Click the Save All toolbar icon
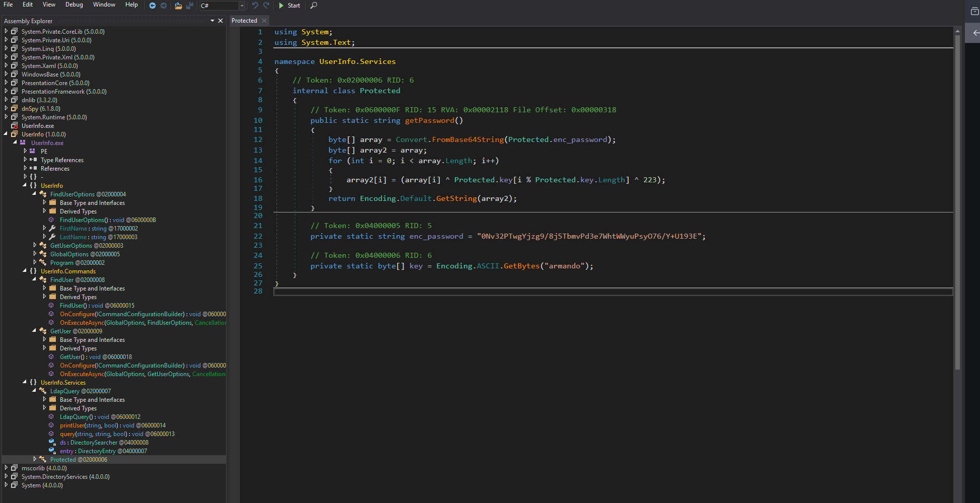 point(190,6)
